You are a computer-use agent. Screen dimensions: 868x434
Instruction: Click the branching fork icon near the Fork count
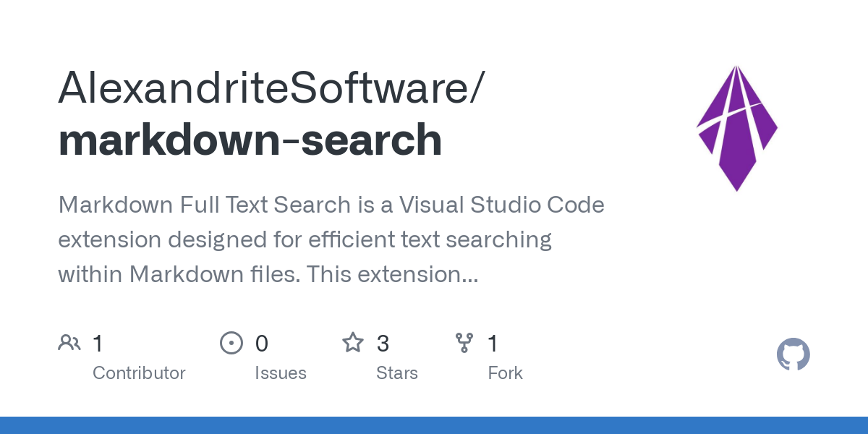[x=464, y=343]
